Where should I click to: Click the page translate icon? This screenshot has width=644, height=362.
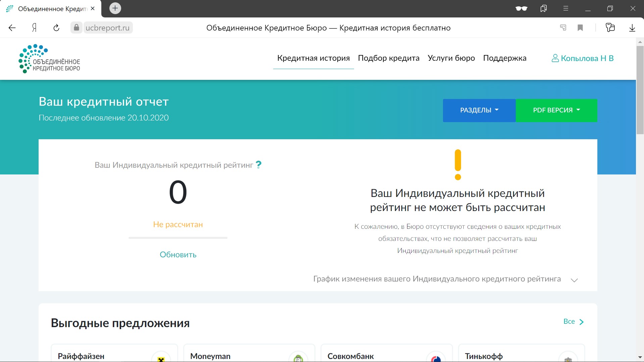[563, 28]
